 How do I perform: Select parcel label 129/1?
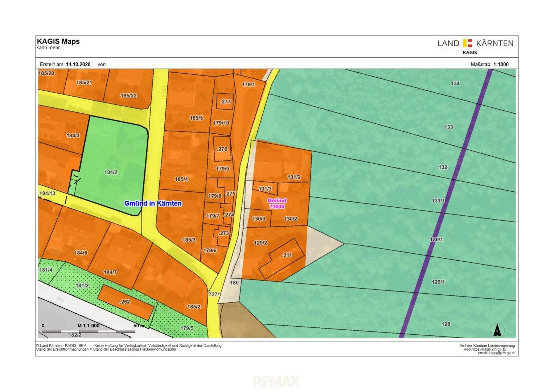(x=438, y=282)
